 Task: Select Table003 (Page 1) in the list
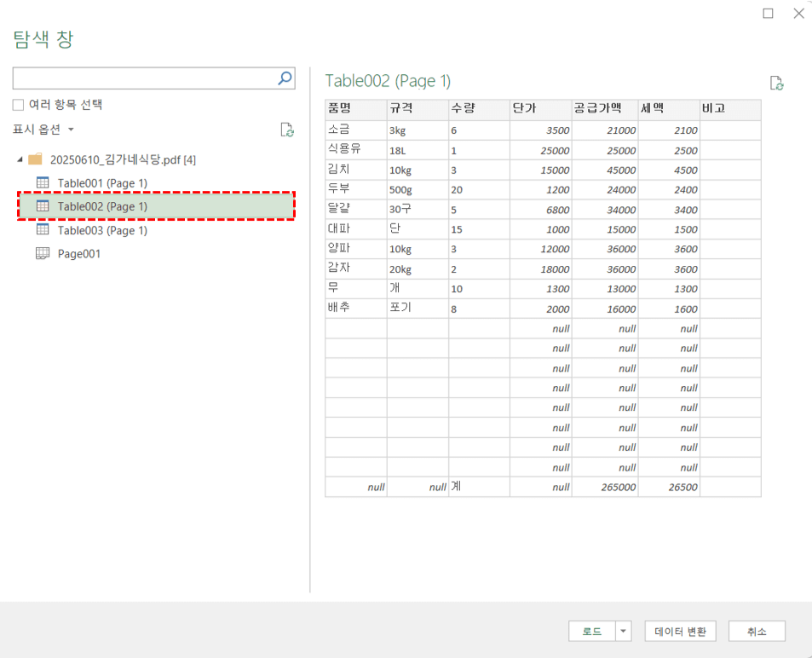(x=101, y=230)
